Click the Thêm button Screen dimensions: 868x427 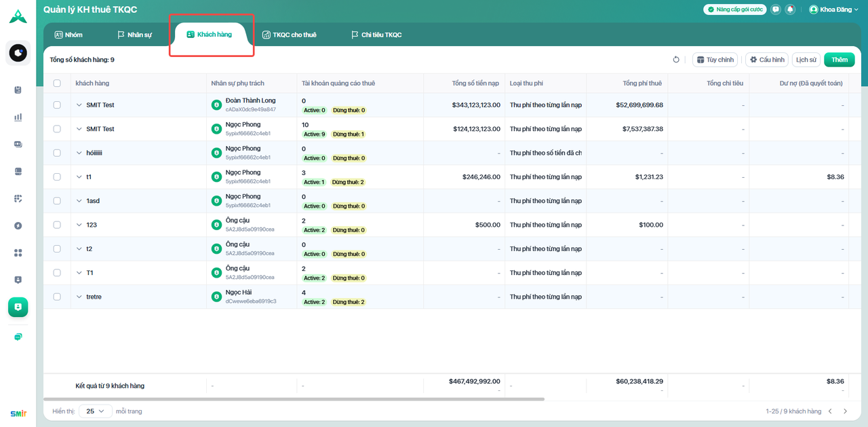click(x=839, y=60)
